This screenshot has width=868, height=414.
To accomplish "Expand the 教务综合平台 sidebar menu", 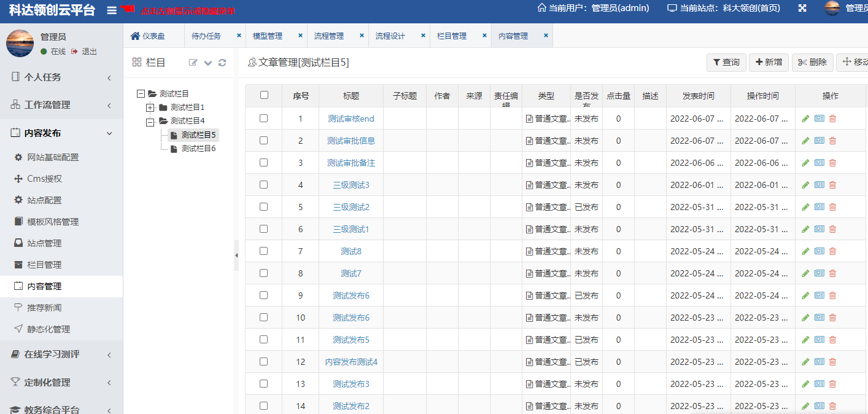I will pyautogui.click(x=61, y=408).
